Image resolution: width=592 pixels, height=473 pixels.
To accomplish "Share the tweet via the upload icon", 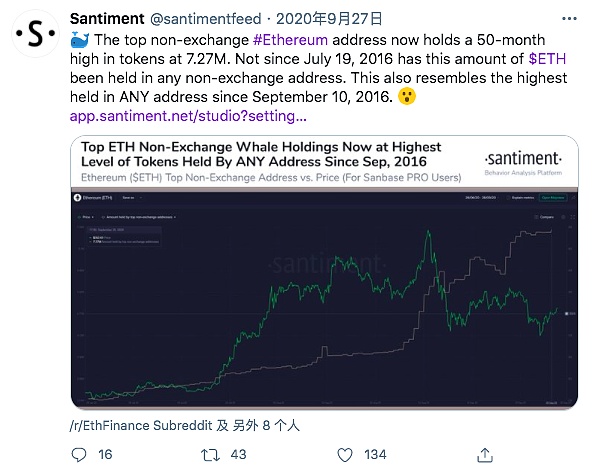I will pyautogui.click(x=485, y=455).
